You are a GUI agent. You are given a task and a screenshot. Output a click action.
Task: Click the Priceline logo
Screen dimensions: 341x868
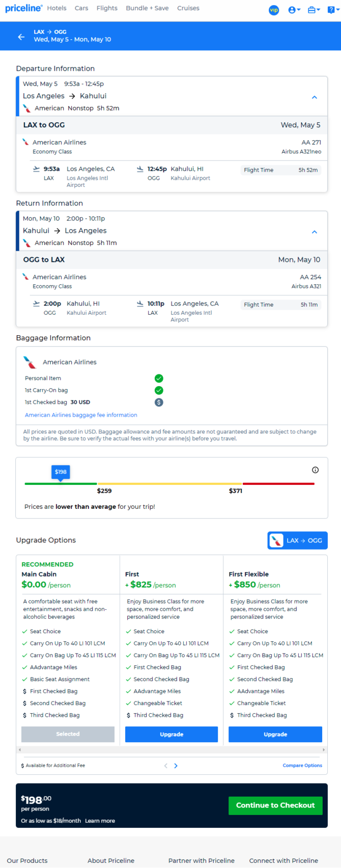[x=23, y=8]
